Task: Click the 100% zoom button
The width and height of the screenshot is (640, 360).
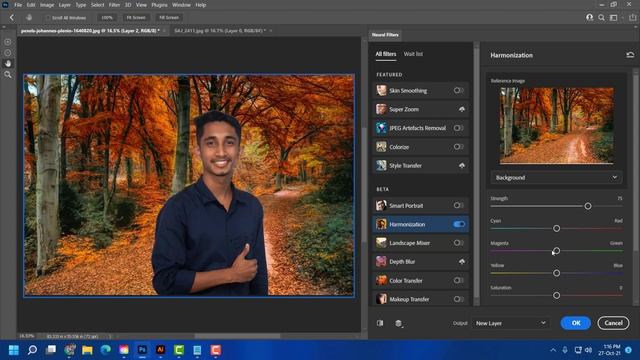Action: click(x=107, y=18)
